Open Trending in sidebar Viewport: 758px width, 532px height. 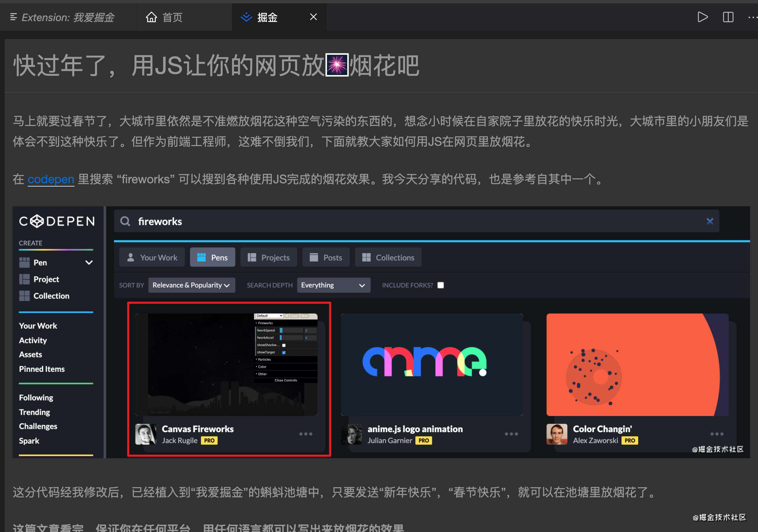click(x=34, y=412)
